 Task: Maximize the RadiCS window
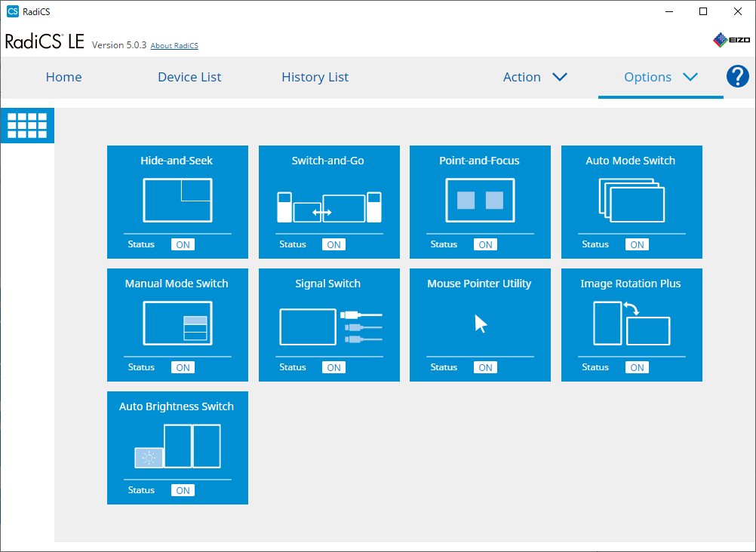pos(703,11)
